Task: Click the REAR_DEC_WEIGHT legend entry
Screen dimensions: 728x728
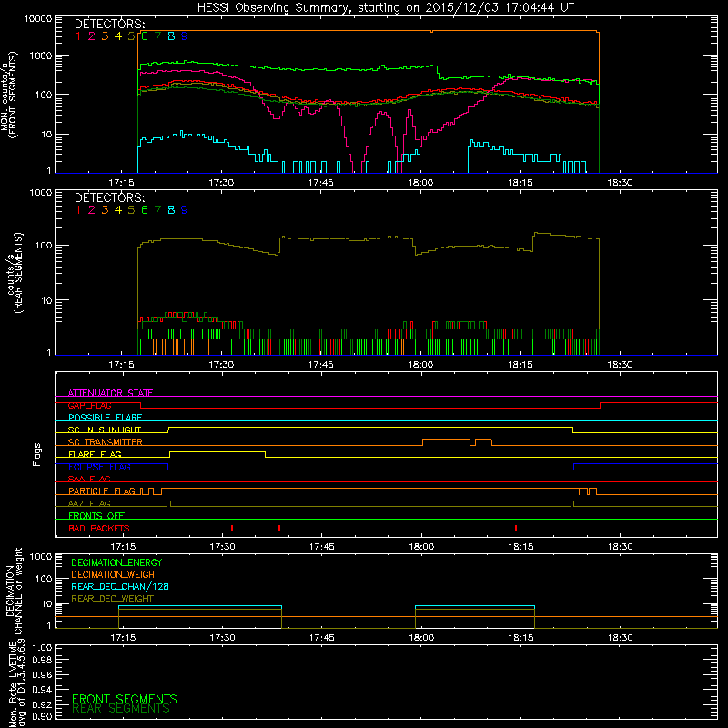Action: click(x=112, y=599)
